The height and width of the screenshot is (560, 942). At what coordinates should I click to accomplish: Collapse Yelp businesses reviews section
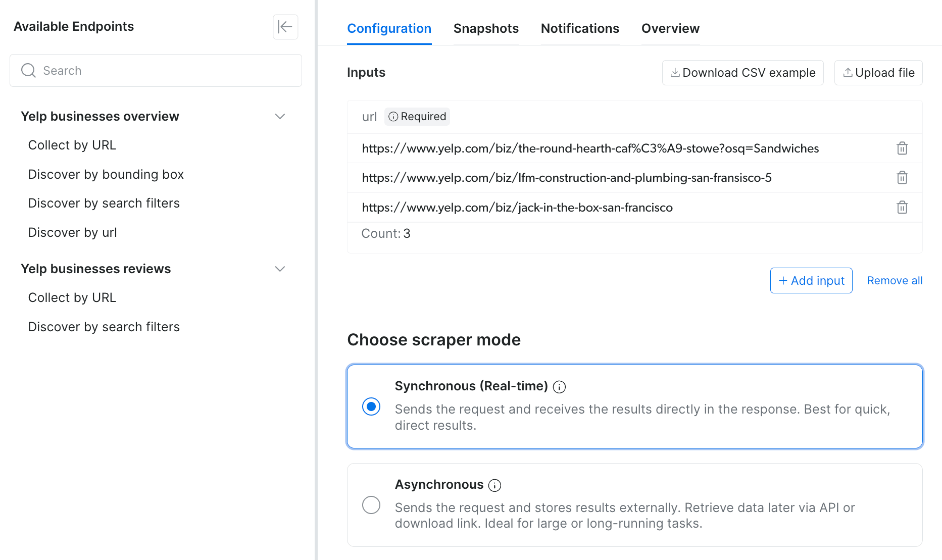pyautogui.click(x=280, y=269)
